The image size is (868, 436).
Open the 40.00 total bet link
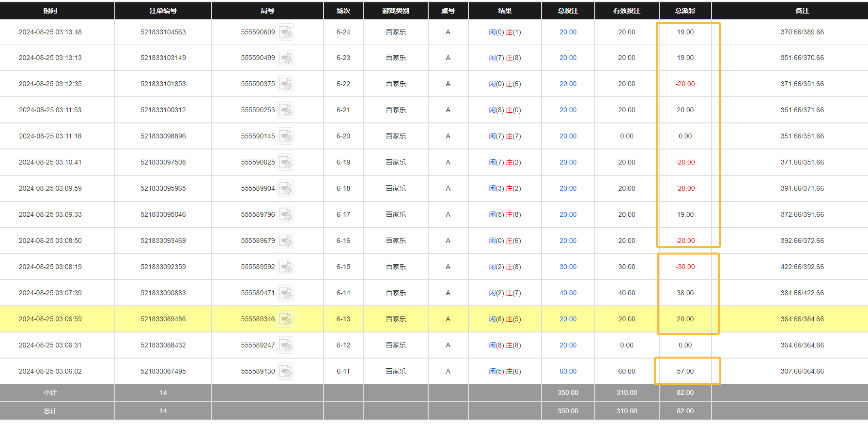click(568, 293)
